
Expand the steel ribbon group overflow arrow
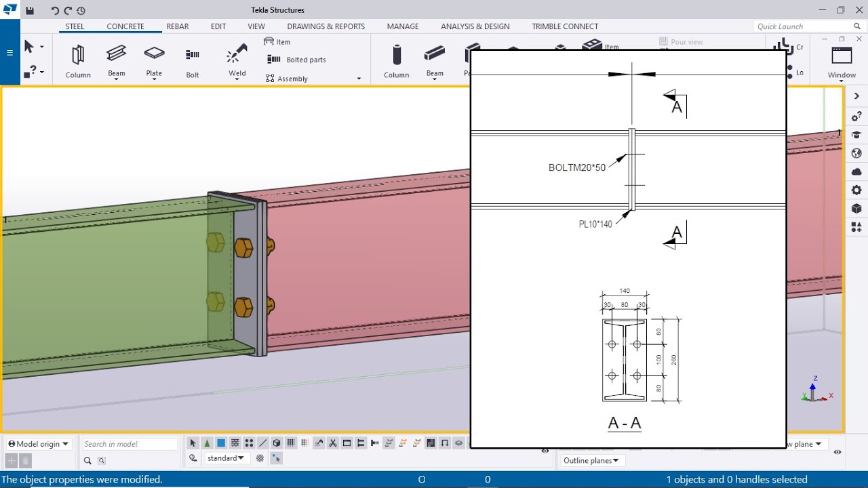tap(359, 79)
